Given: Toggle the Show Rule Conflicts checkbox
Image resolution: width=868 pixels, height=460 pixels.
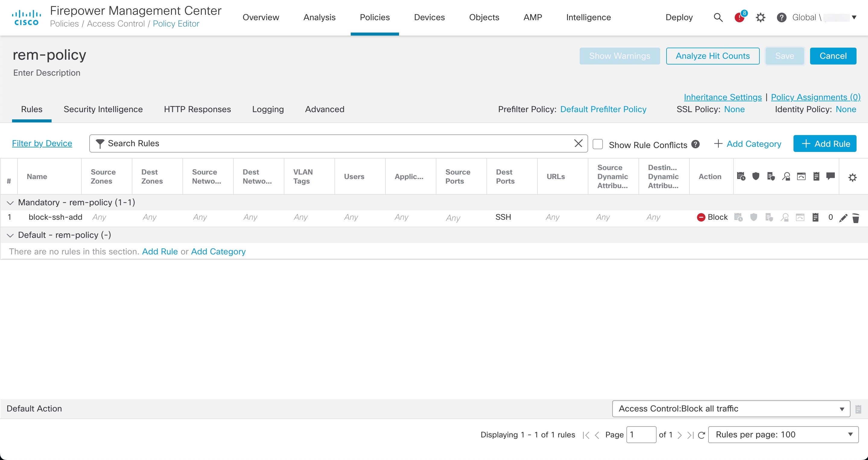Looking at the screenshot, I should [x=598, y=144].
